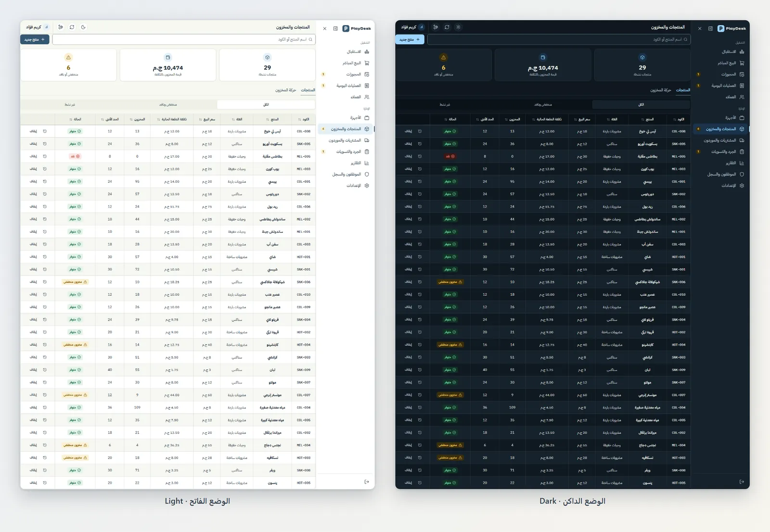
Task: Collapse sidebar with panel icon, light window
Action: (335, 28)
